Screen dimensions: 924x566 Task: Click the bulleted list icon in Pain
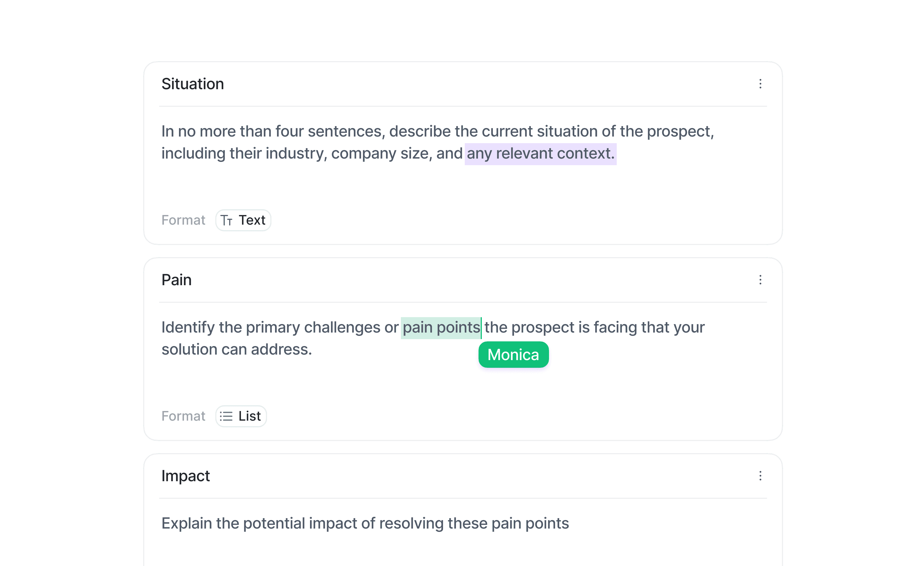click(226, 416)
